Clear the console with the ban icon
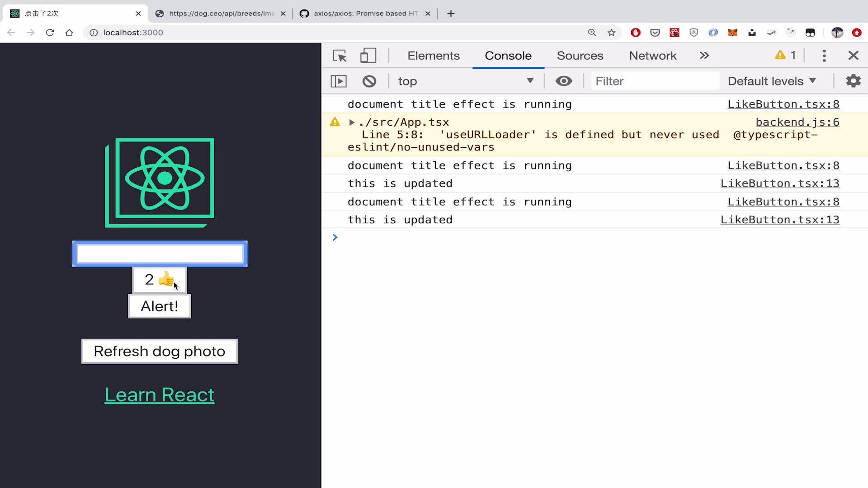 click(x=369, y=81)
